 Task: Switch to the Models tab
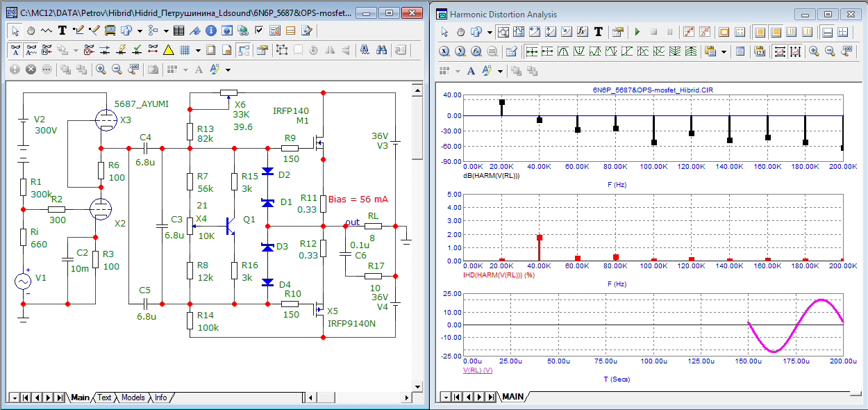click(x=133, y=397)
